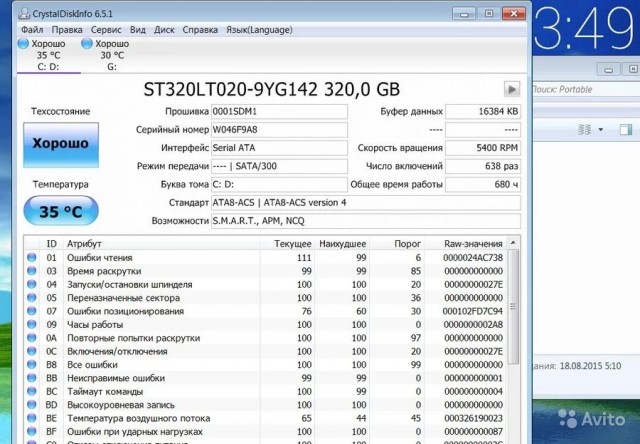Open the Правка menu
Viewport: 640px width, 444px height.
coord(67,30)
